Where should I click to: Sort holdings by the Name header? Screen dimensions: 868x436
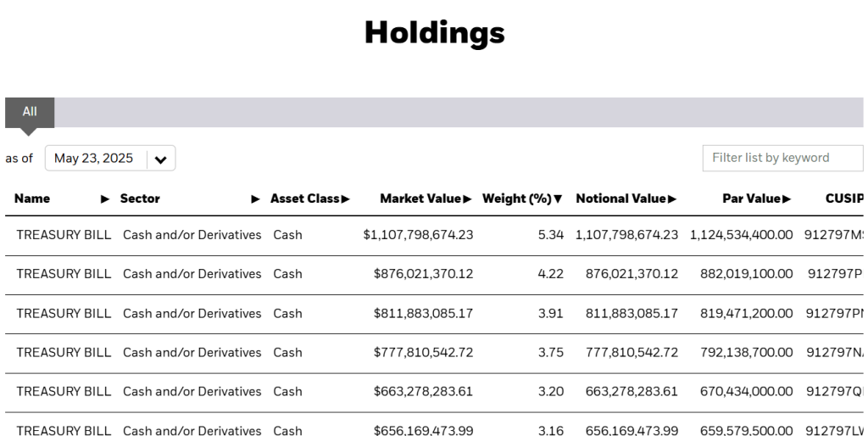click(32, 198)
